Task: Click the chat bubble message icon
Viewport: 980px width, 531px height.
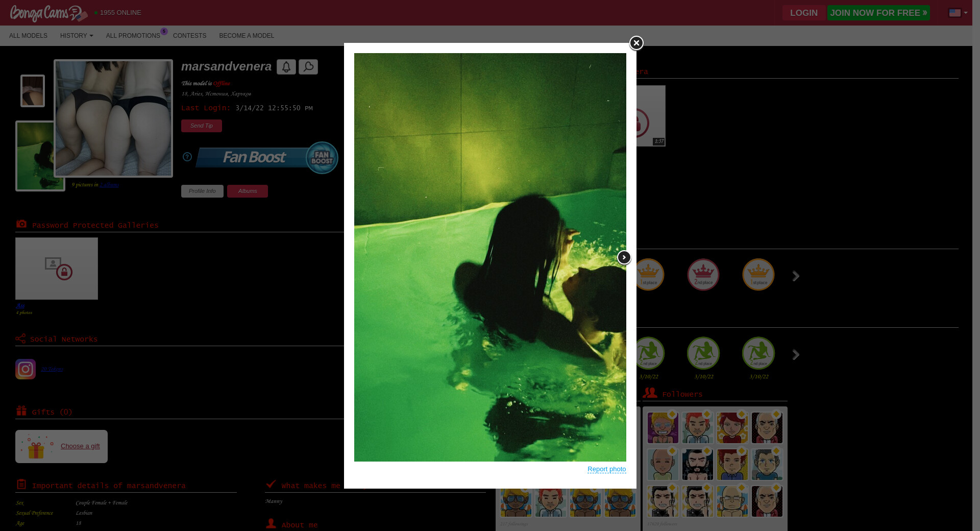Action: [x=308, y=67]
